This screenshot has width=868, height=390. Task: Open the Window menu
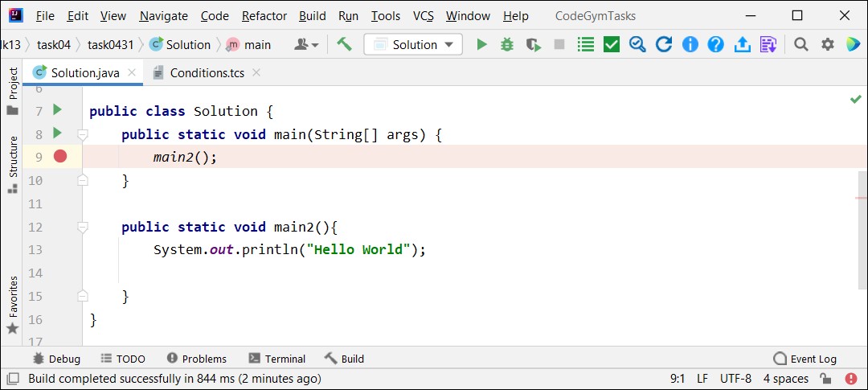(469, 16)
